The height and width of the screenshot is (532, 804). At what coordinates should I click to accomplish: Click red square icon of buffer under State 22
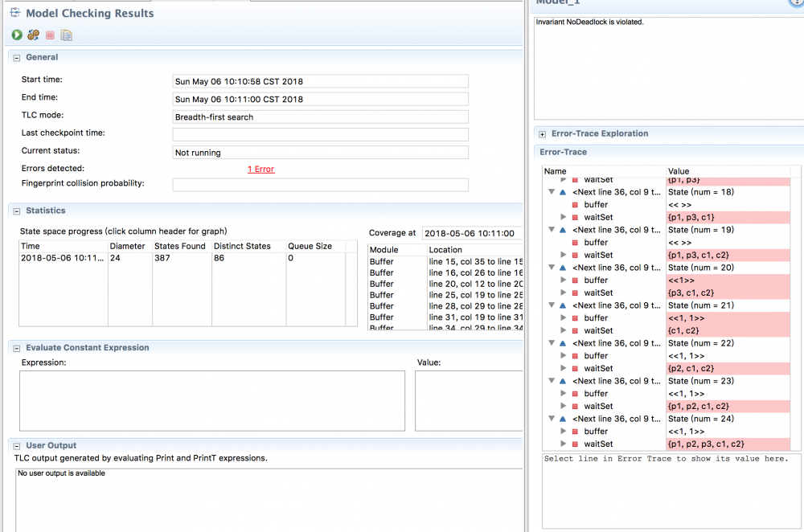[x=575, y=356]
